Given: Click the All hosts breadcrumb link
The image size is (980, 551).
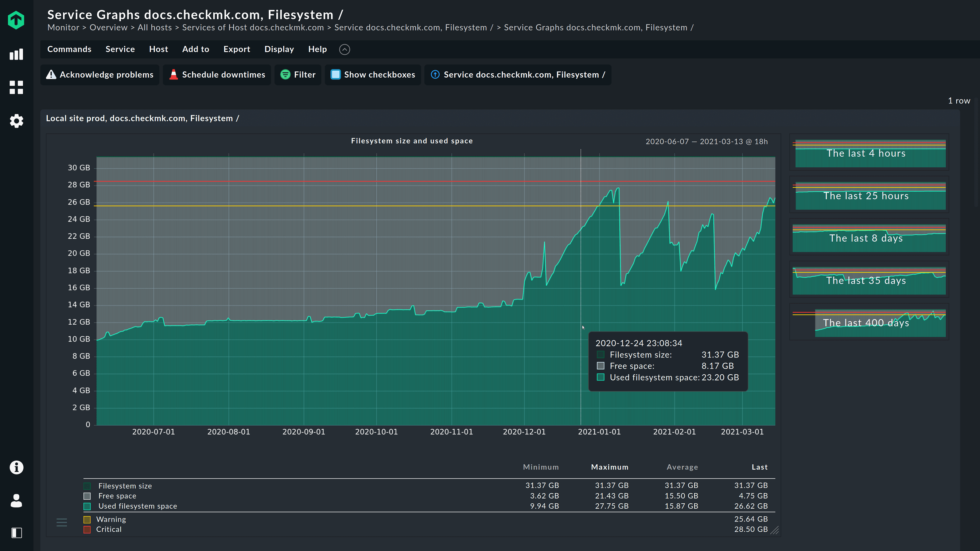Looking at the screenshot, I should coord(155,27).
